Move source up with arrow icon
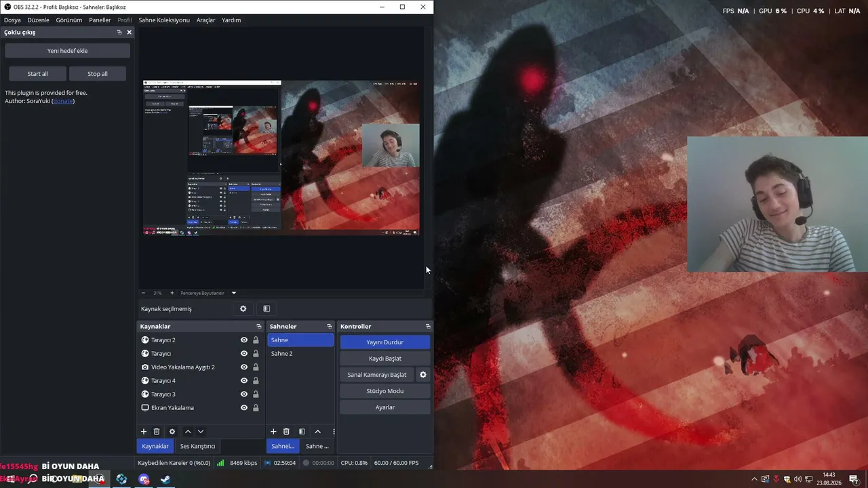 point(188,432)
